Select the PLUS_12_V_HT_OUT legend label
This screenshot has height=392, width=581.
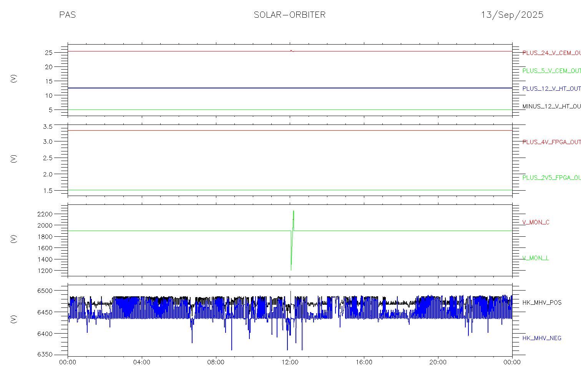551,88
